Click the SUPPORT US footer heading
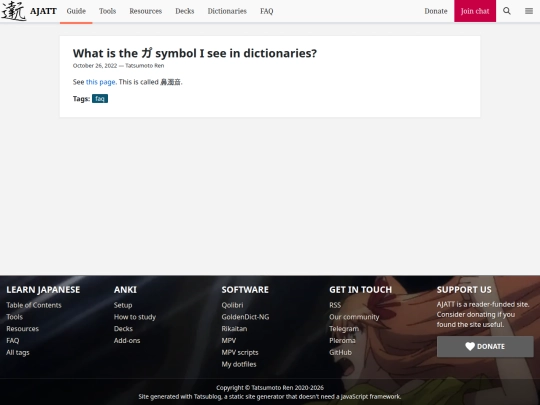The width and height of the screenshot is (540, 405). coord(464,290)
